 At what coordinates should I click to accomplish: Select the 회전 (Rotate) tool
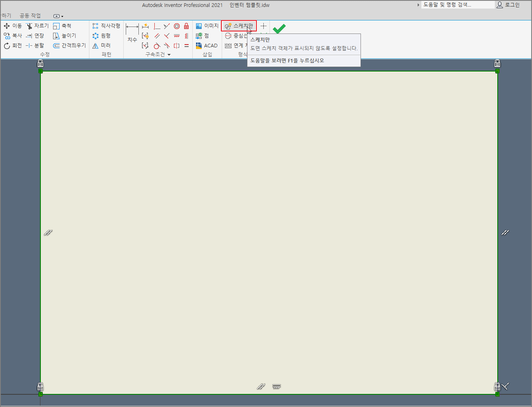tap(13, 45)
